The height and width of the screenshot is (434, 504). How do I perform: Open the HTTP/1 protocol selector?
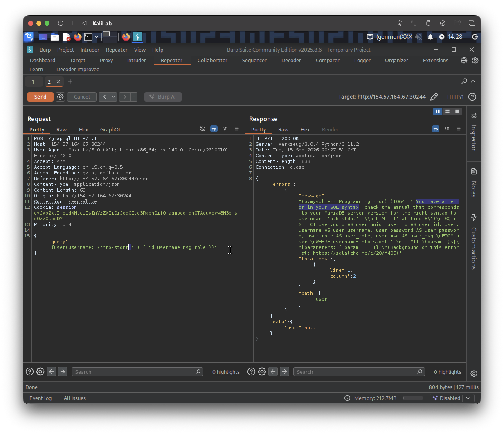pos(455,97)
